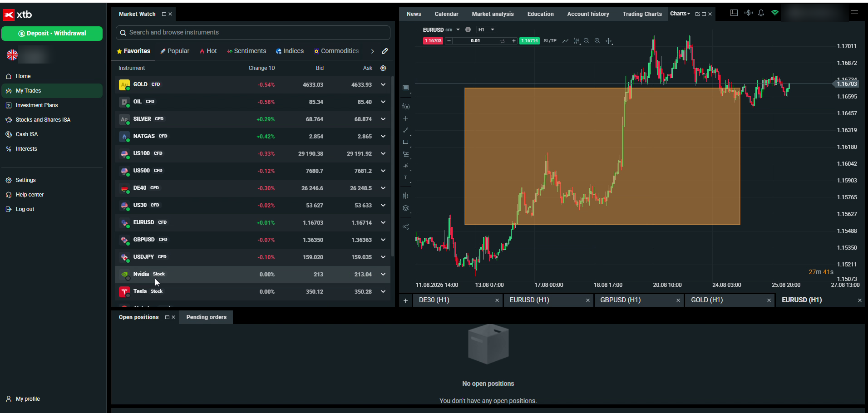
Task: Buy EURUSD at 1.16714 green button
Action: pyautogui.click(x=529, y=41)
